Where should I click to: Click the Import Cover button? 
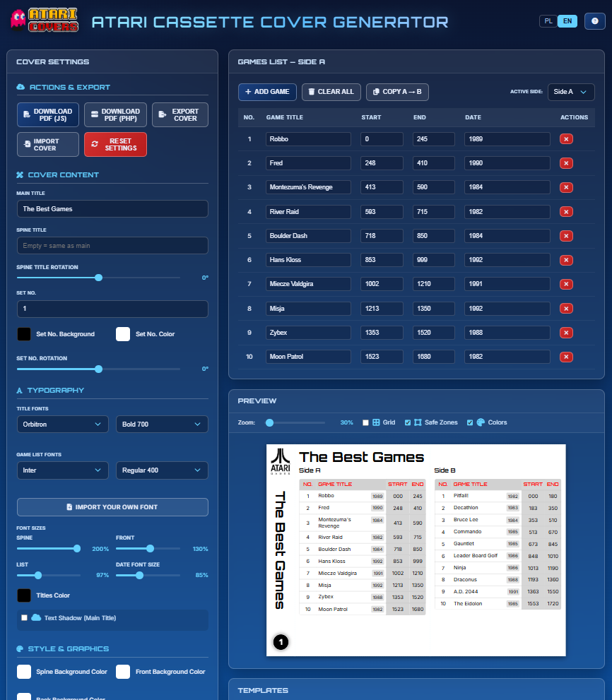coord(47,144)
